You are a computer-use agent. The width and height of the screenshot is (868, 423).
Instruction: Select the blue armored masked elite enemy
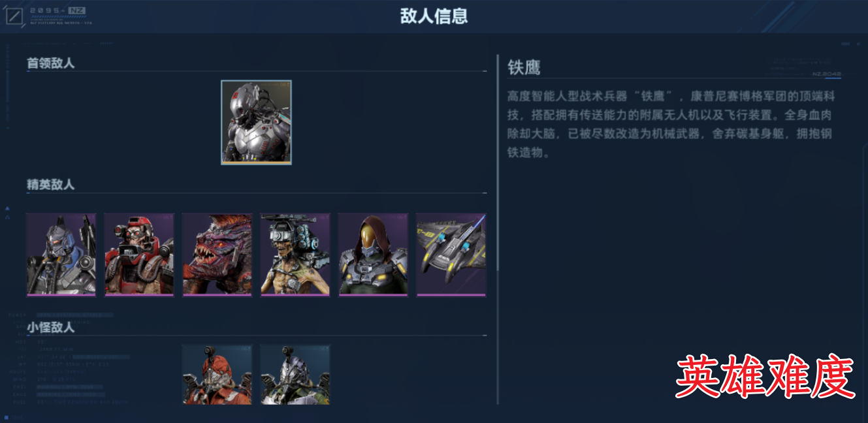point(61,255)
